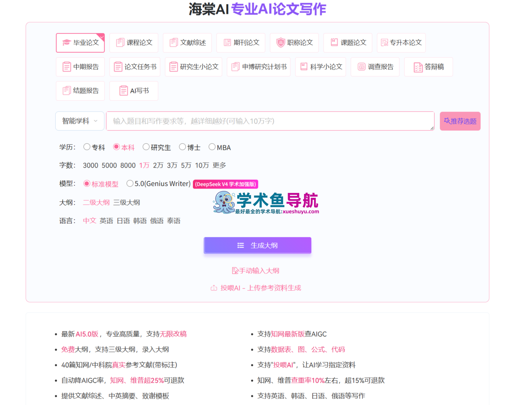Click the shield icon next to 职称论文
Viewport: 532px width, 405px height.
click(x=281, y=42)
